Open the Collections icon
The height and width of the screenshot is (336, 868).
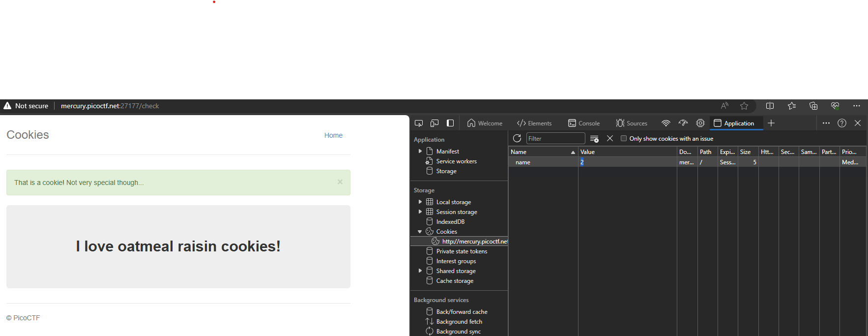[x=813, y=106]
